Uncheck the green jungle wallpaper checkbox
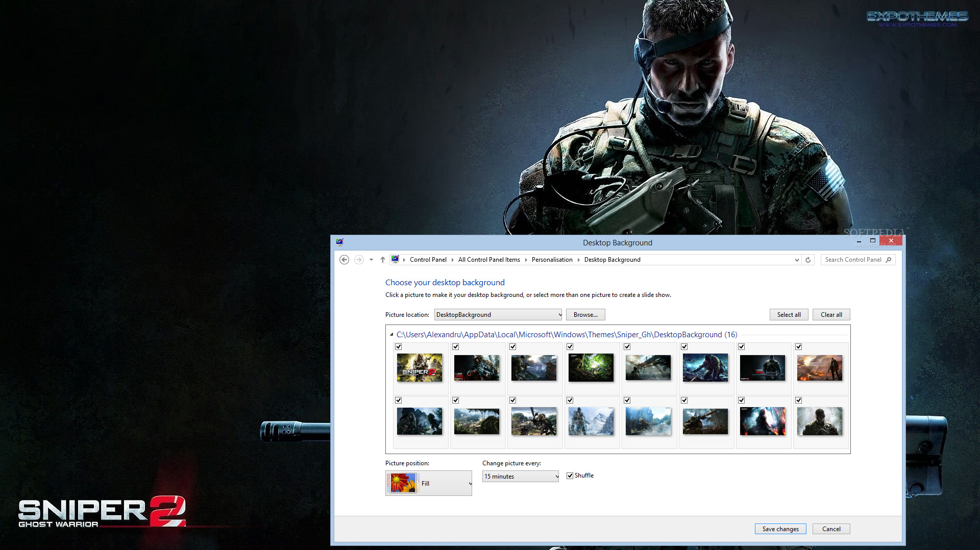The height and width of the screenshot is (550, 980). tap(570, 347)
